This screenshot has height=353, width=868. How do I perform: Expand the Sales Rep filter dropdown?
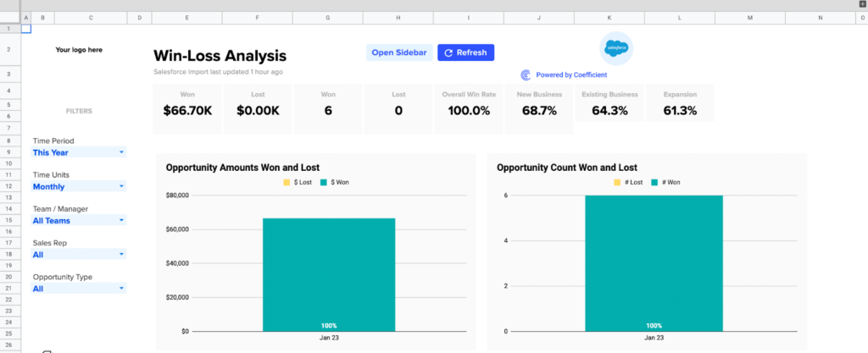tap(78, 254)
